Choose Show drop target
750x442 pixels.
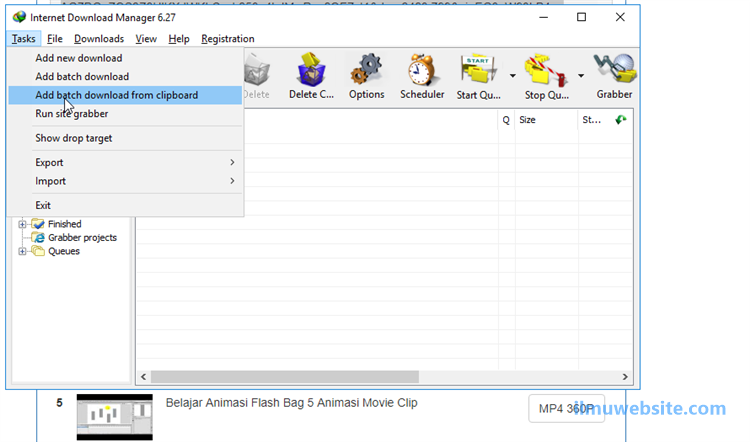[125, 138]
